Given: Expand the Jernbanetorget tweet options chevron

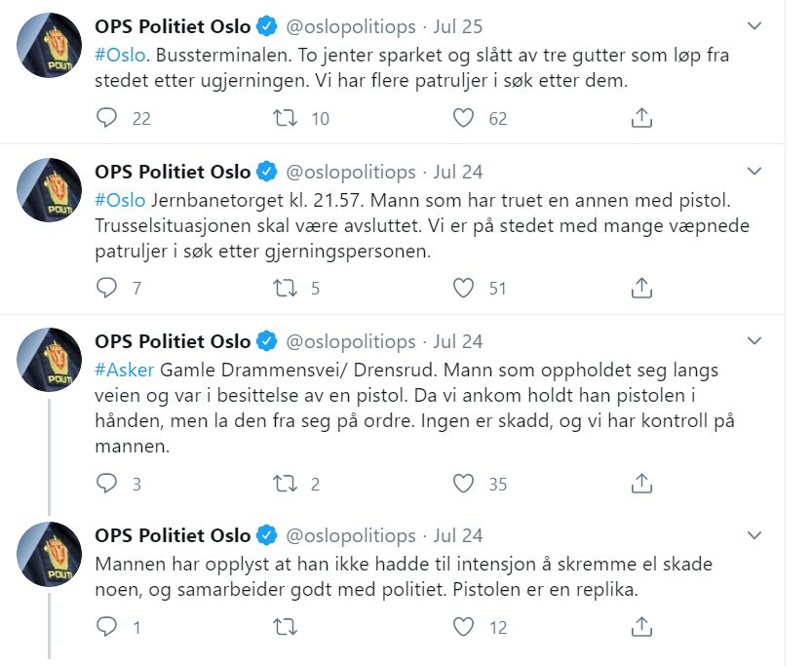Looking at the screenshot, I should [x=754, y=172].
